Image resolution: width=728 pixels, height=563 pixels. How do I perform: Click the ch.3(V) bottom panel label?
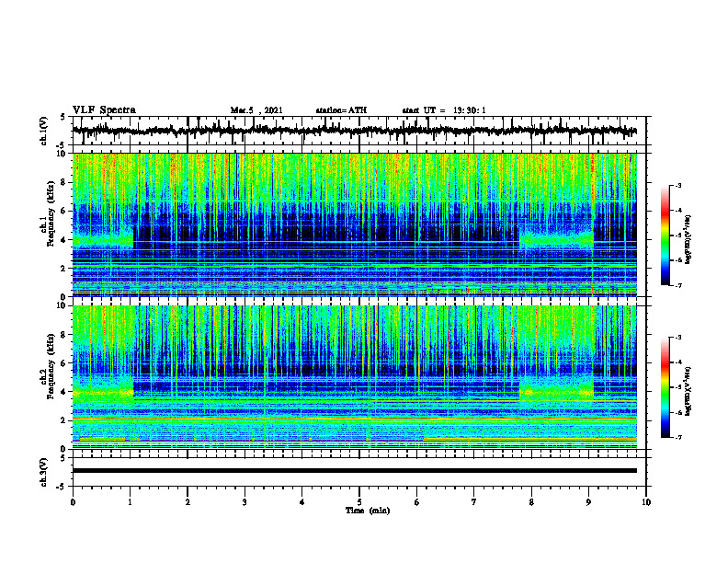(x=44, y=473)
